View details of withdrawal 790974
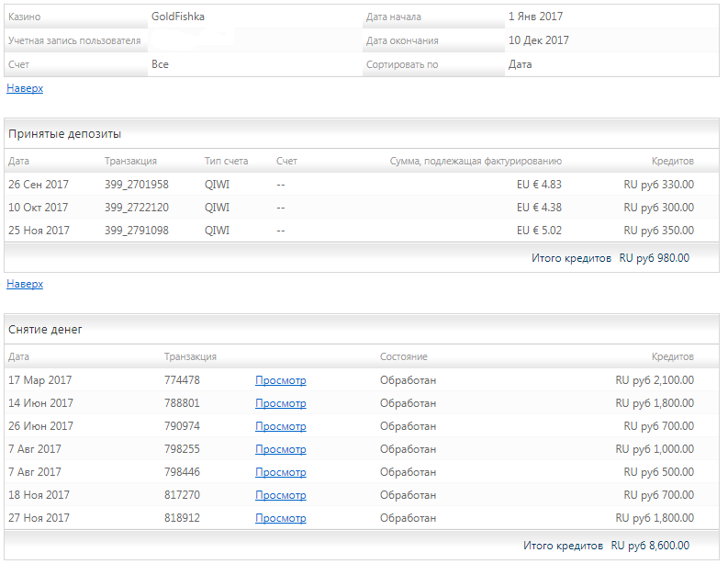Screen dimensions: 728x564 [x=280, y=426]
